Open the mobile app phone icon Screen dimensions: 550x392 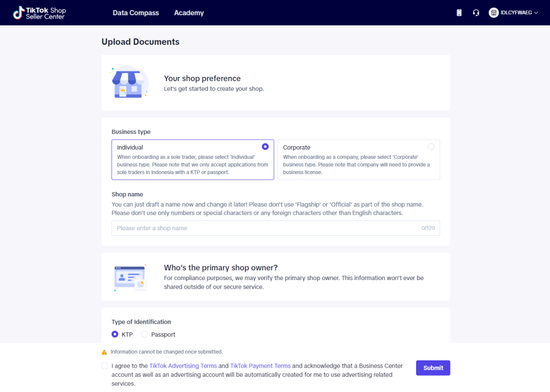tap(459, 13)
